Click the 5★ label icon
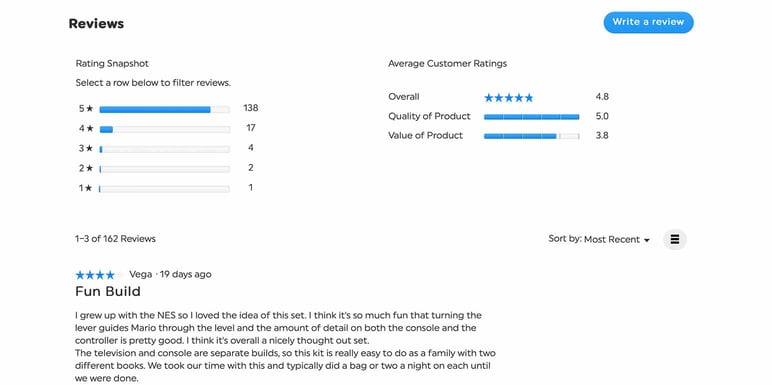 (x=86, y=109)
